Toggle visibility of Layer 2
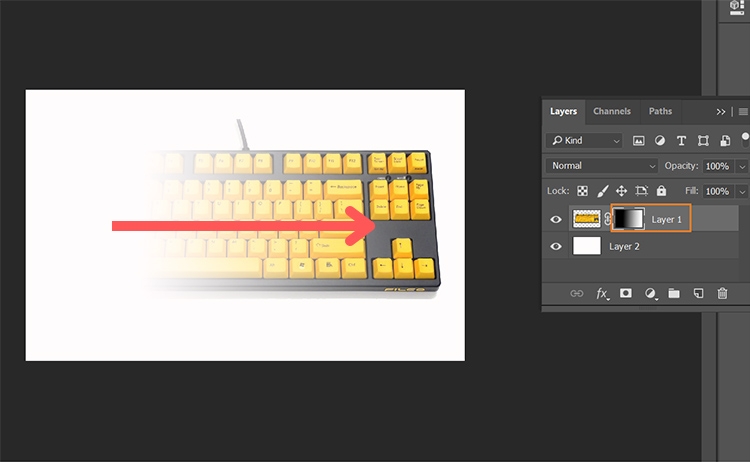The width and height of the screenshot is (750, 462). [557, 246]
